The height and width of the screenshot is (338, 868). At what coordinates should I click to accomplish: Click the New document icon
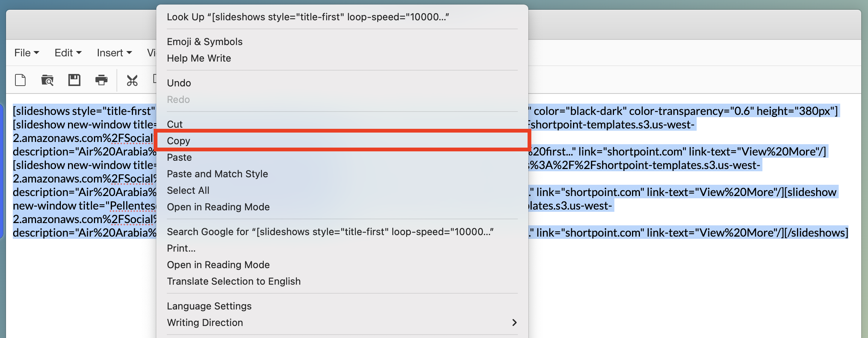20,80
